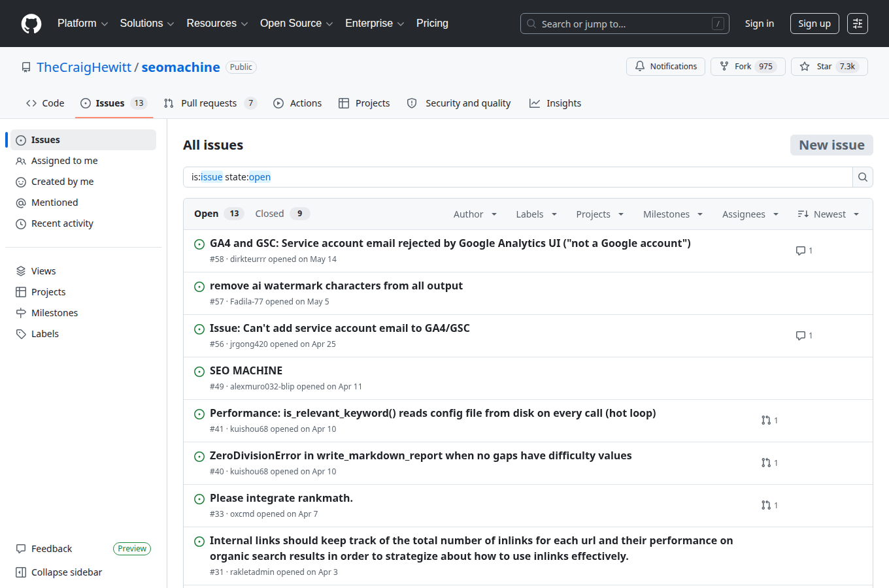The height and width of the screenshot is (588, 889).
Task: Expand the Platform menu in header
Action: tap(82, 24)
